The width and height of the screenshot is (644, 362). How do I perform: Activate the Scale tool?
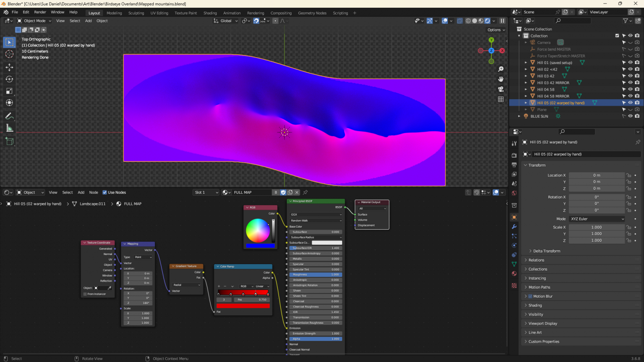click(x=9, y=91)
